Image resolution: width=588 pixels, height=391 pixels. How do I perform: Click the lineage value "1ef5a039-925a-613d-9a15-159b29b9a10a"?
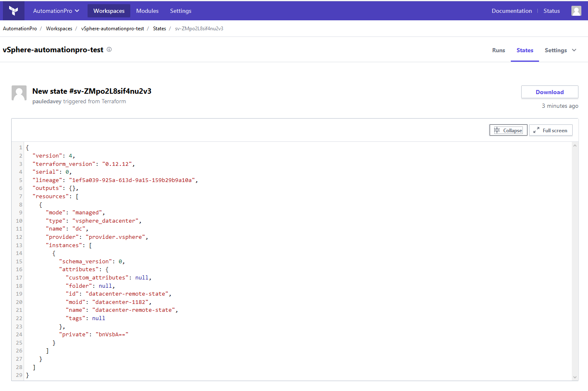click(132, 180)
